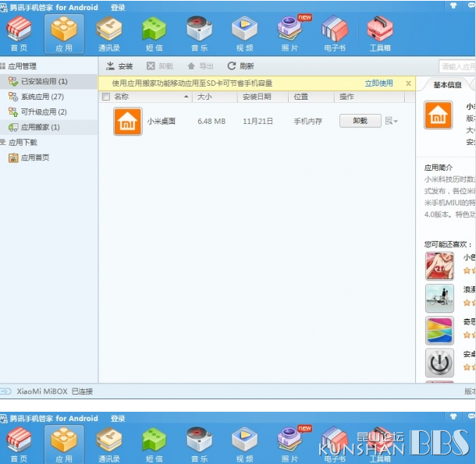Click the 立即使用 link in yellow banner
The height and width of the screenshot is (464, 476).
[x=378, y=83]
